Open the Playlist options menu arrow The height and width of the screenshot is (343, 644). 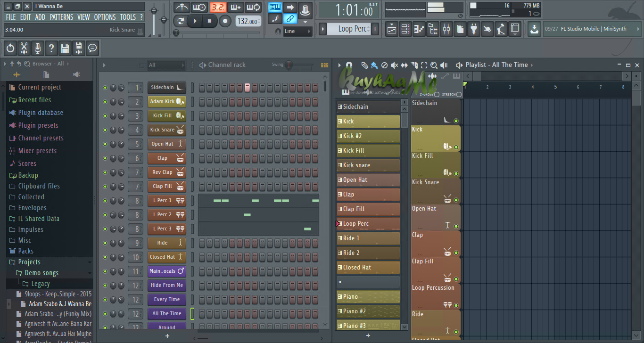click(339, 65)
